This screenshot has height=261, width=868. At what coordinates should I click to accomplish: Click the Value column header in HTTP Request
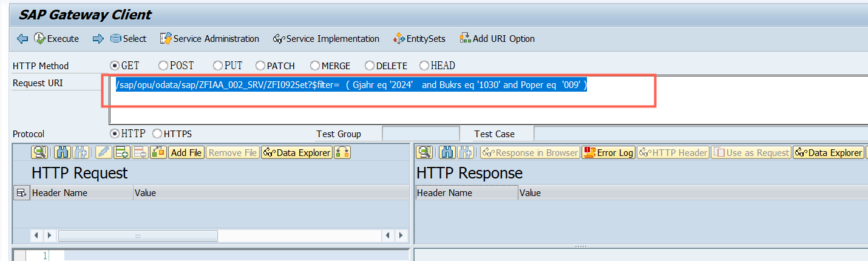coord(271,192)
